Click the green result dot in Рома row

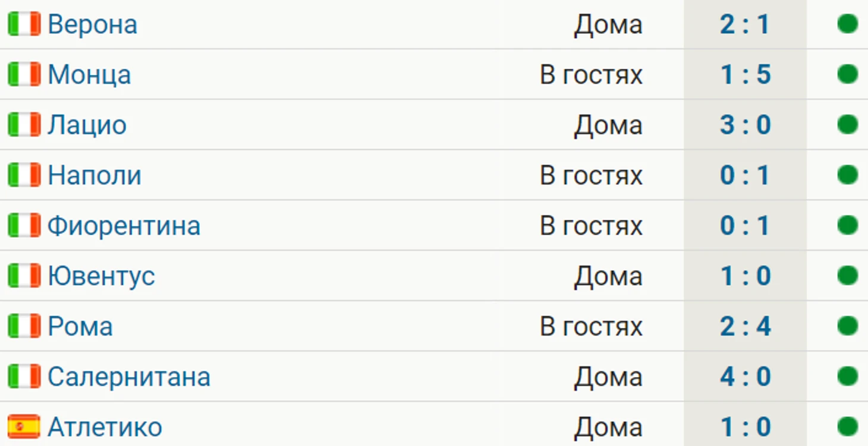pyautogui.click(x=847, y=326)
